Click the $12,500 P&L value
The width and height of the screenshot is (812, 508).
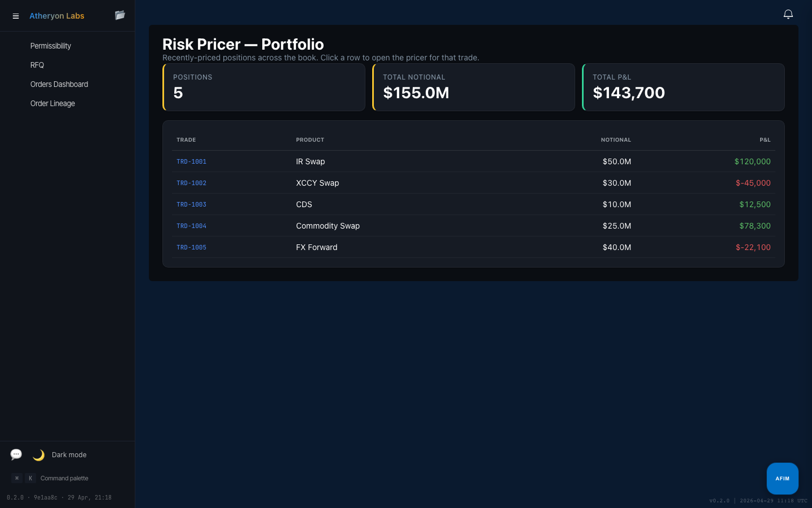(755, 204)
